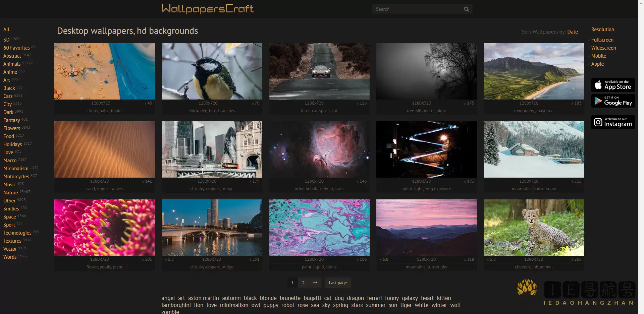The image size is (644, 314).
Task: Open the 60 Favorites category
Action: pyautogui.click(x=16, y=48)
